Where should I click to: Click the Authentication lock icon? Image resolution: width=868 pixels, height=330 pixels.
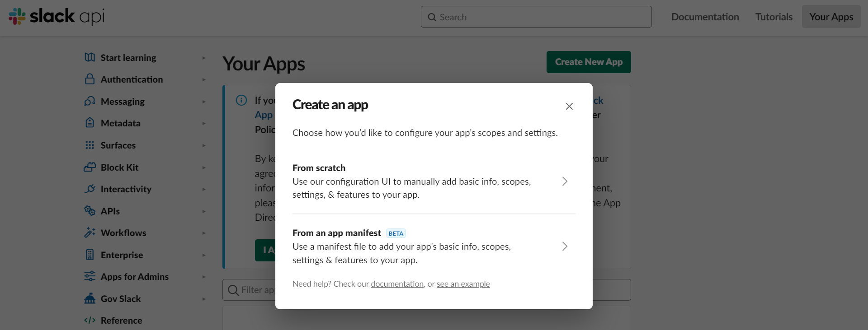point(90,79)
